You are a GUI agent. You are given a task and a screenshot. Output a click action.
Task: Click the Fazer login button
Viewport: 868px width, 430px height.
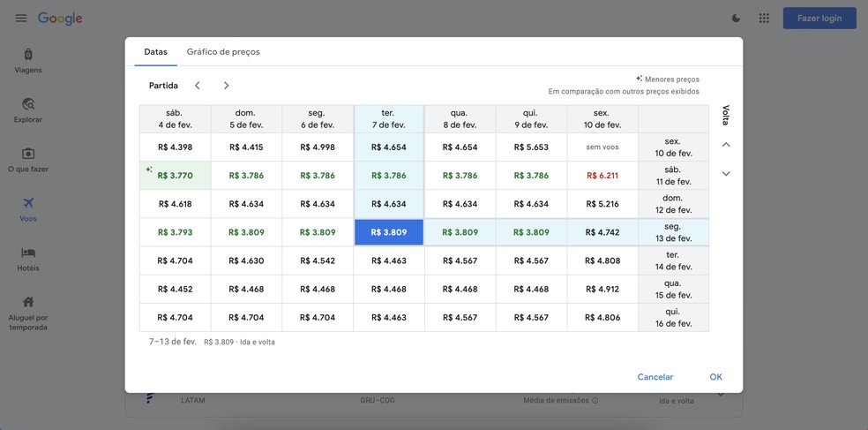819,19
